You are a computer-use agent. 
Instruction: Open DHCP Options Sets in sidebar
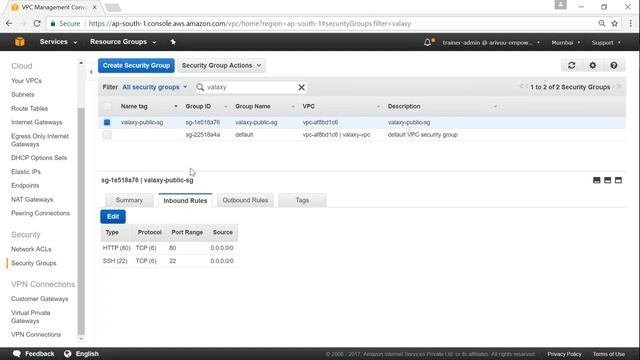point(39,158)
